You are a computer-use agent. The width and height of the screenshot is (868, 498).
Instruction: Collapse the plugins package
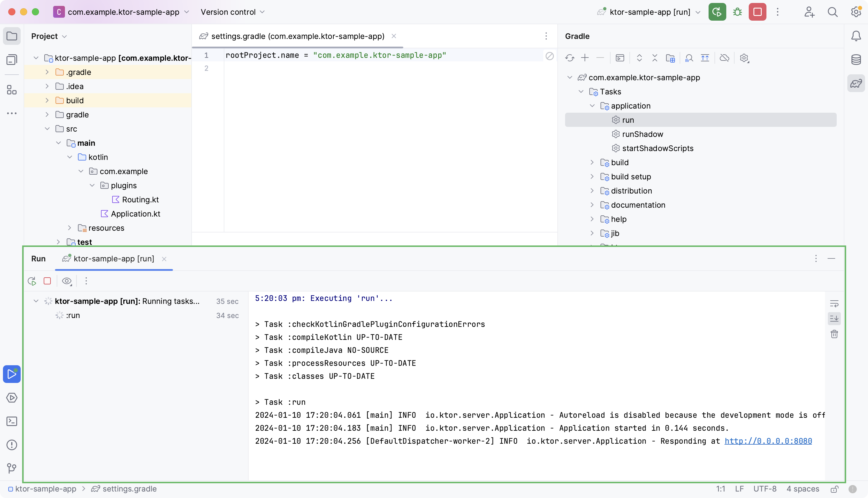pyautogui.click(x=92, y=185)
